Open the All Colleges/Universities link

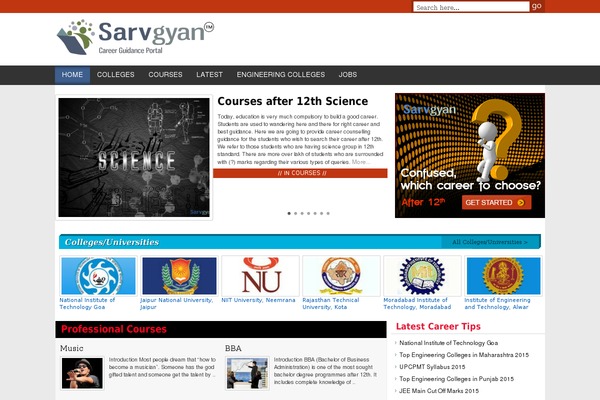(490, 242)
